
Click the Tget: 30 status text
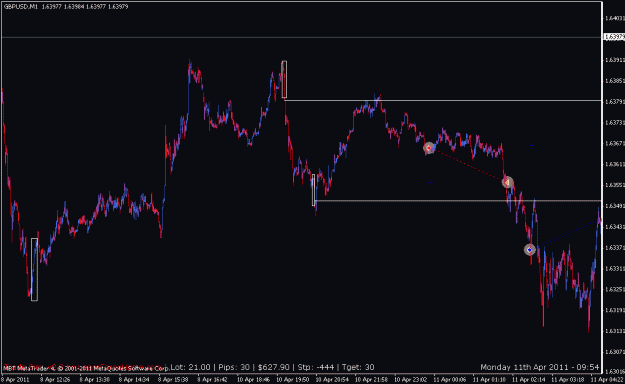coord(358,367)
